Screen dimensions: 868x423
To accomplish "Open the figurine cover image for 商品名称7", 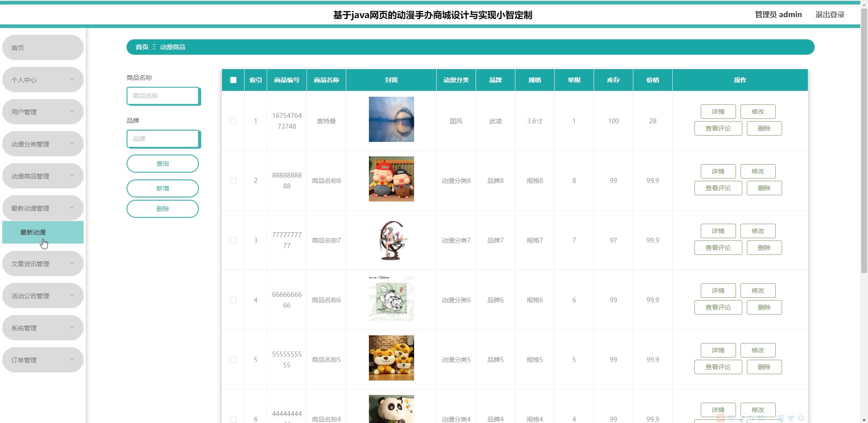I will tap(391, 240).
